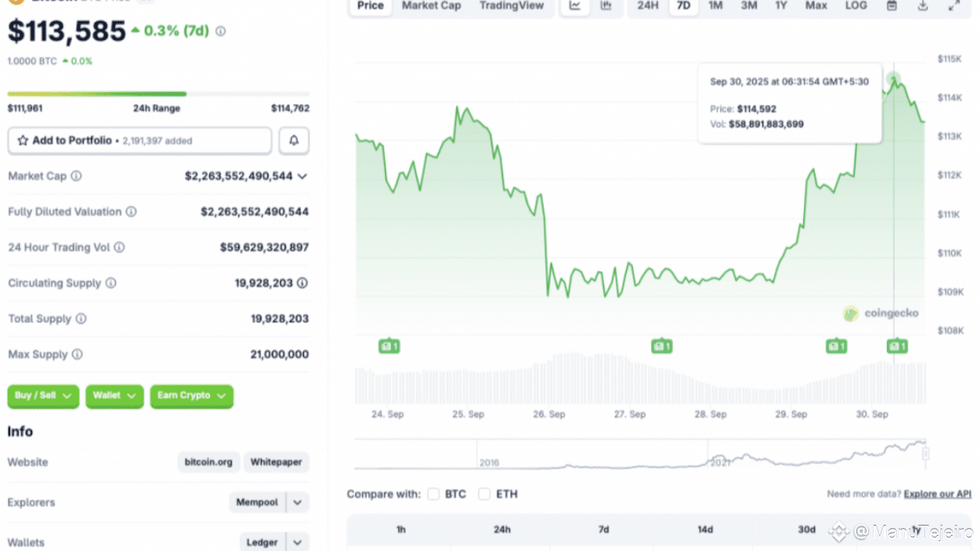Click the info icon next to Circulating Supply label

tap(110, 283)
